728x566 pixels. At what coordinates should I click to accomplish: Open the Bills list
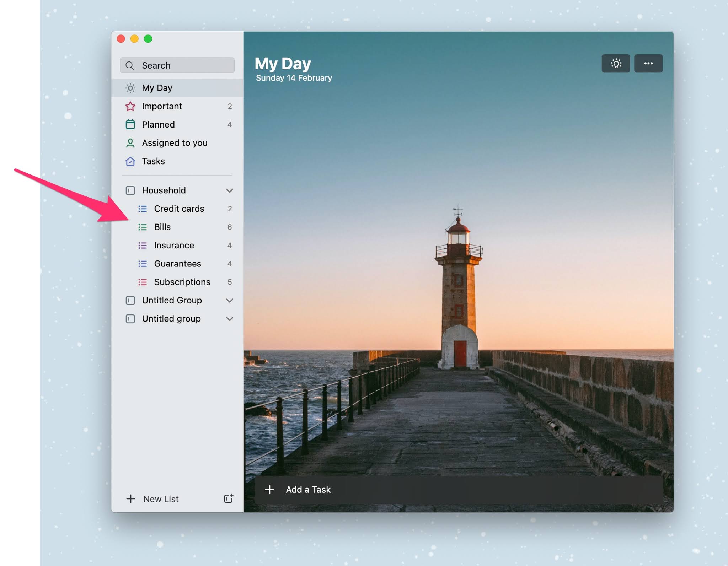coord(162,227)
